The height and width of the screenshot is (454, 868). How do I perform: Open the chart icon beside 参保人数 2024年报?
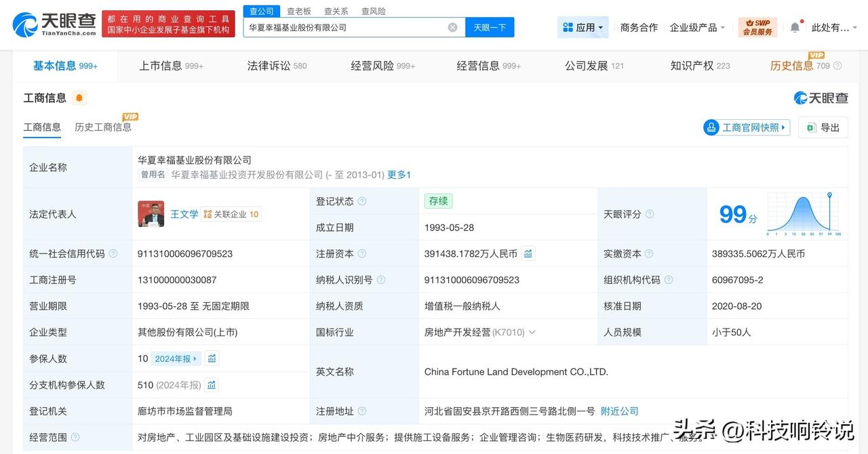(212, 358)
